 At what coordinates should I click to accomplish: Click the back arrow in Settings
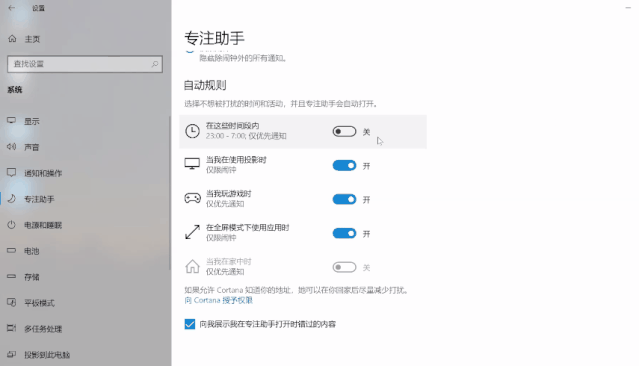(x=11, y=8)
